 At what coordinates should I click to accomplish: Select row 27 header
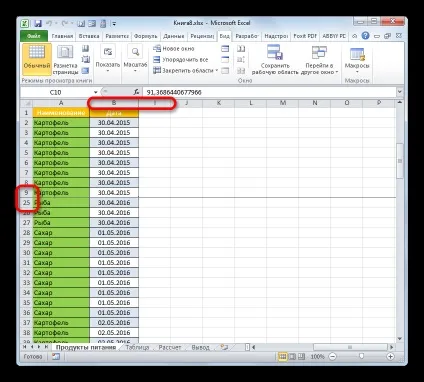[27, 223]
